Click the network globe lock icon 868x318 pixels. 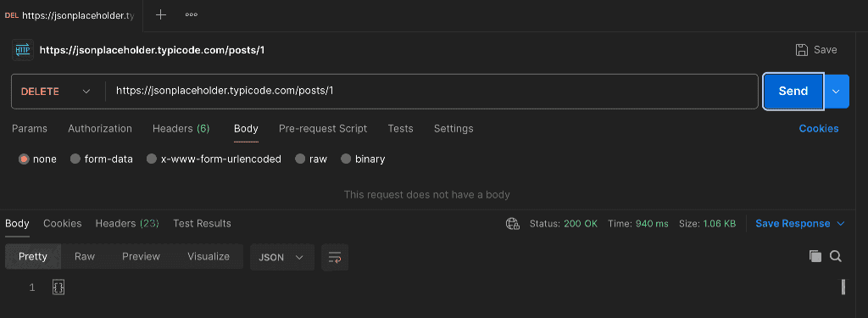tap(513, 224)
